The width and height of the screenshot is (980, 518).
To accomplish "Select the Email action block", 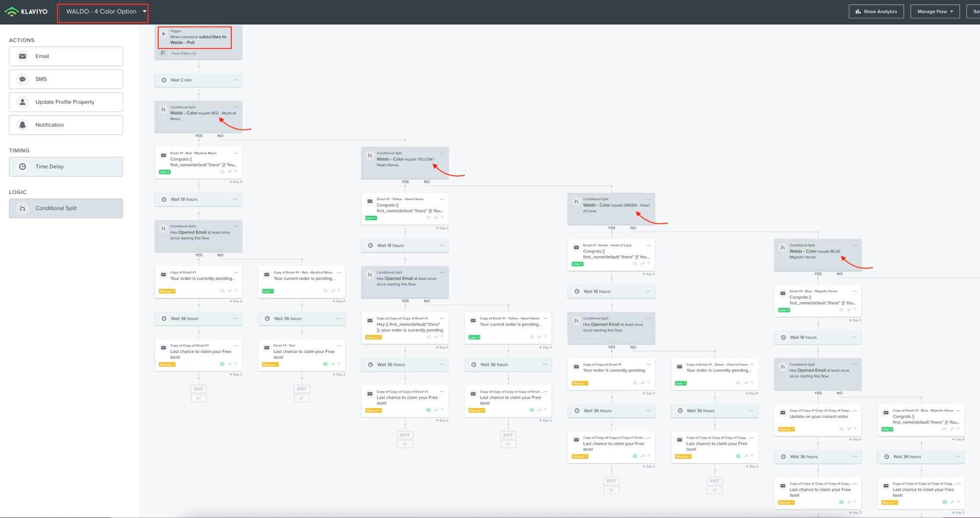I will pos(66,56).
